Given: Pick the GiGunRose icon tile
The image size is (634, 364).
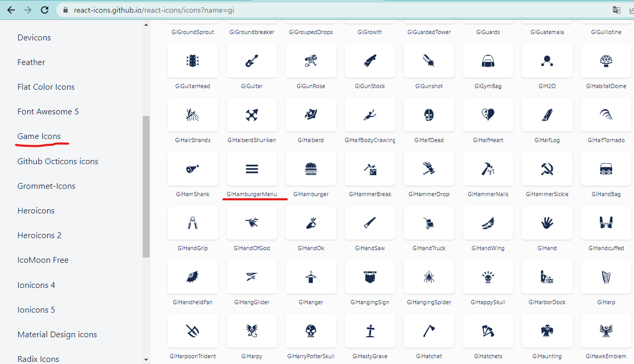Looking at the screenshot, I should [311, 61].
